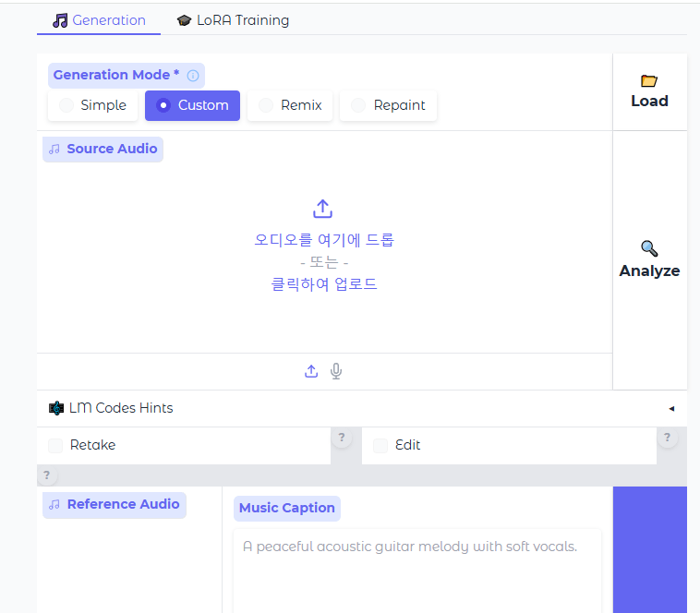Click the Korean 'drop audio here' text
The width and height of the screenshot is (700, 613).
pos(324,240)
